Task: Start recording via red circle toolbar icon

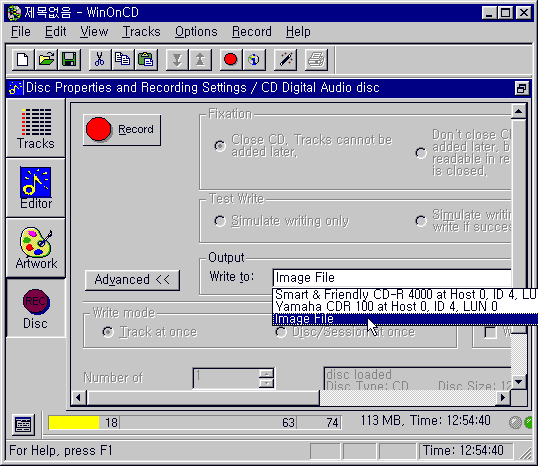Action: point(231,60)
